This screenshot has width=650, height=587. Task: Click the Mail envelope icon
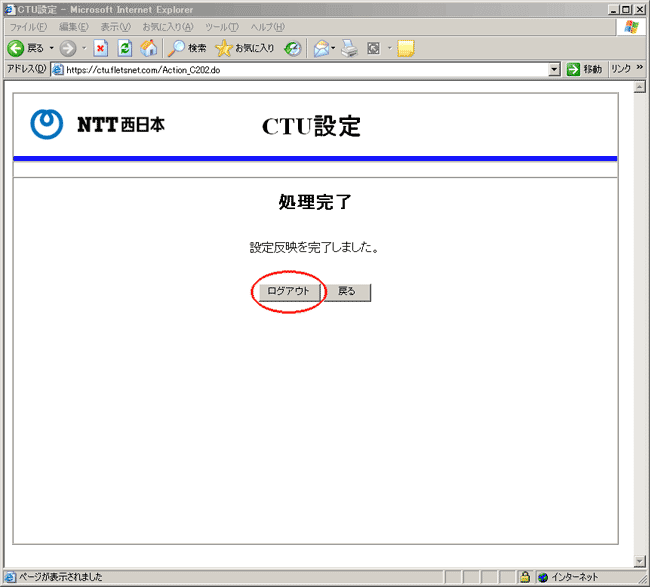(321, 49)
